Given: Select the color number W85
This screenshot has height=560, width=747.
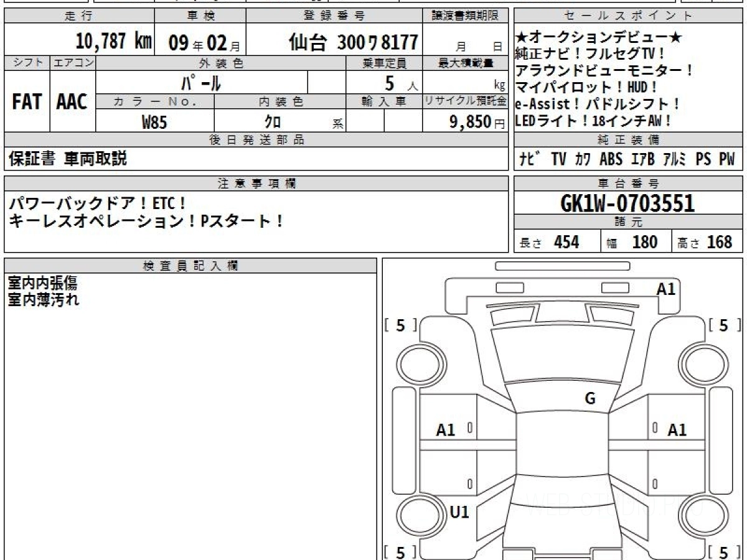Looking at the screenshot, I should [154, 123].
